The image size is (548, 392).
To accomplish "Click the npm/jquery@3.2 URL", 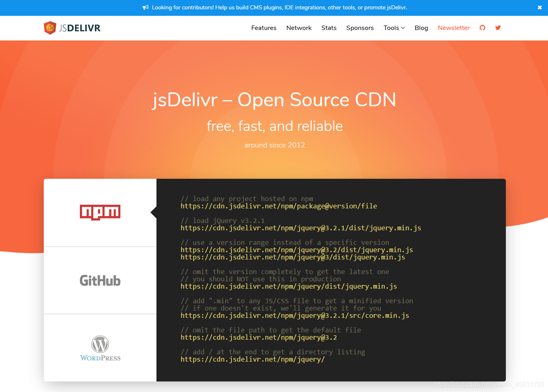I will (x=259, y=338).
